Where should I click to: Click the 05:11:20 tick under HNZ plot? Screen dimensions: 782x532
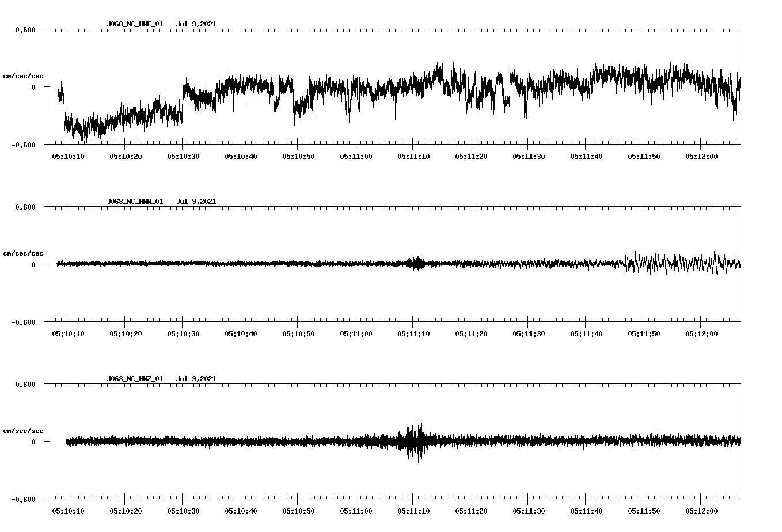[x=471, y=511]
